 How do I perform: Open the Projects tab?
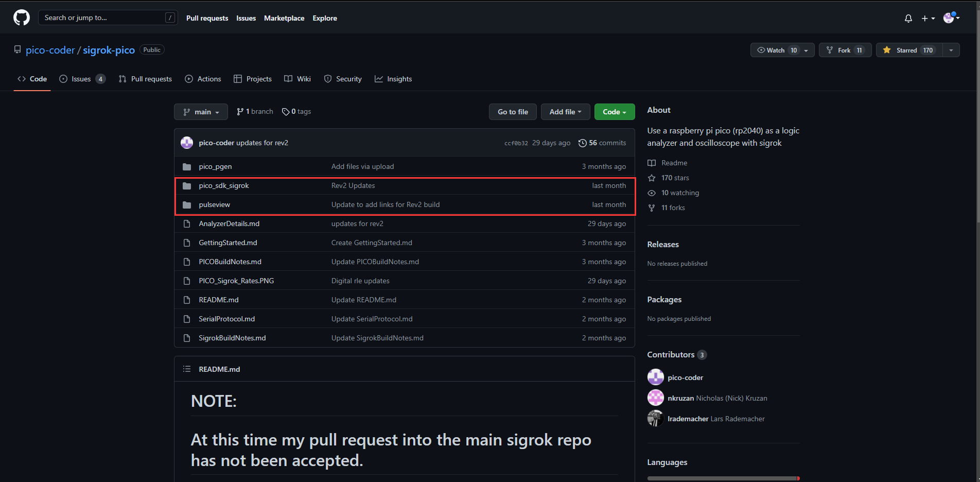coord(253,79)
